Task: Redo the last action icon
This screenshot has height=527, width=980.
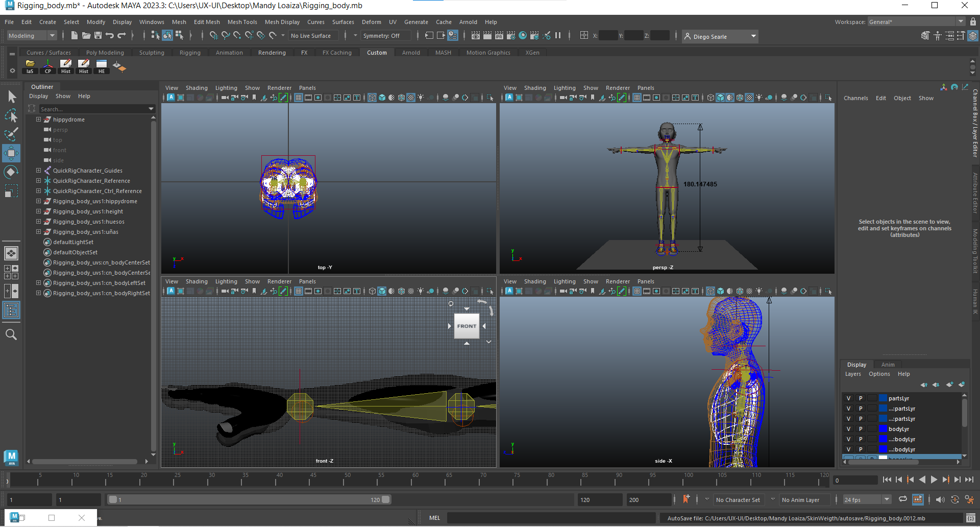Action: [x=121, y=36]
